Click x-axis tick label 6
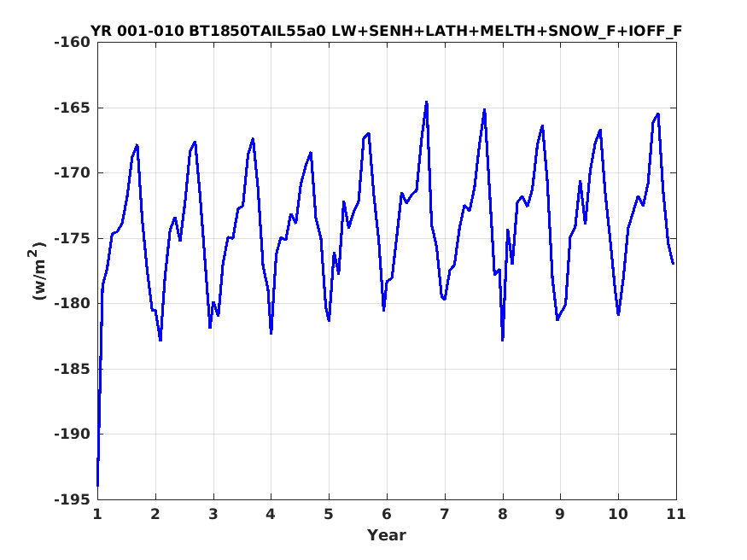 point(387,514)
